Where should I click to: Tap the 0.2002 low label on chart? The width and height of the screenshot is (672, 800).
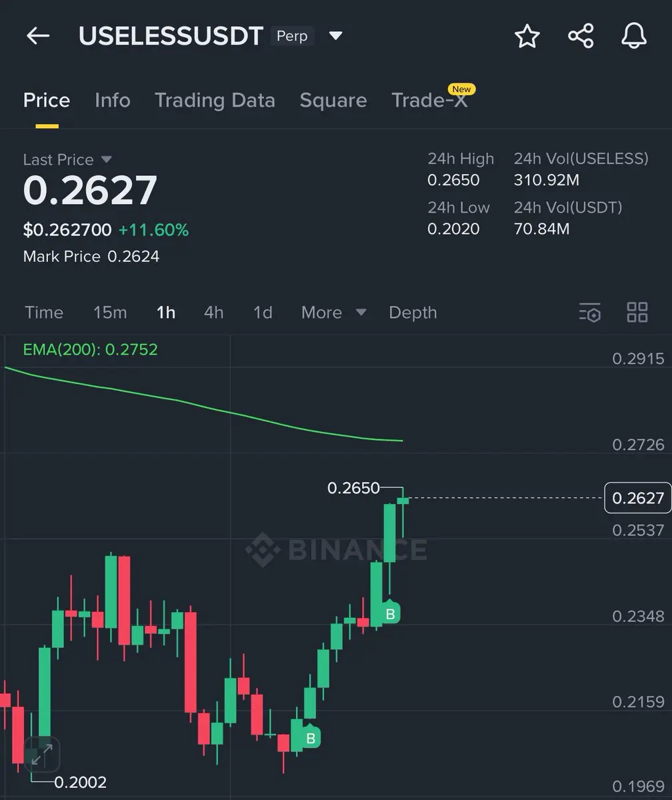click(80, 782)
